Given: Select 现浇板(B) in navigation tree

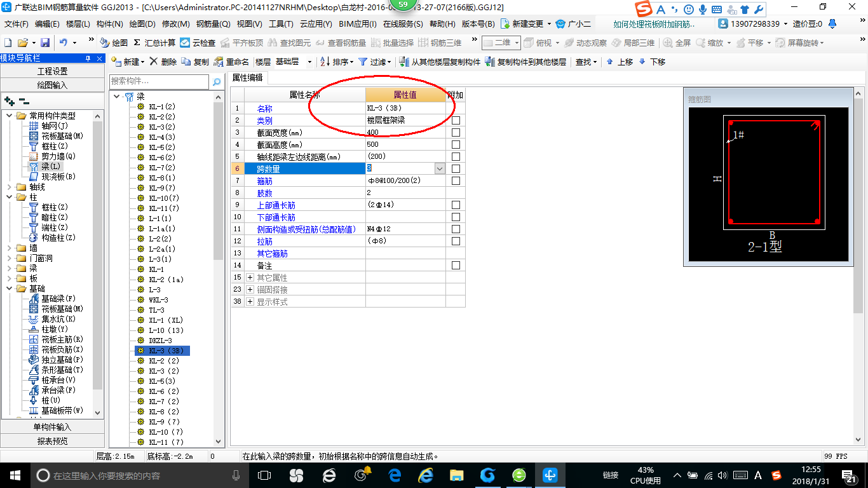Looking at the screenshot, I should pyautogui.click(x=58, y=177).
